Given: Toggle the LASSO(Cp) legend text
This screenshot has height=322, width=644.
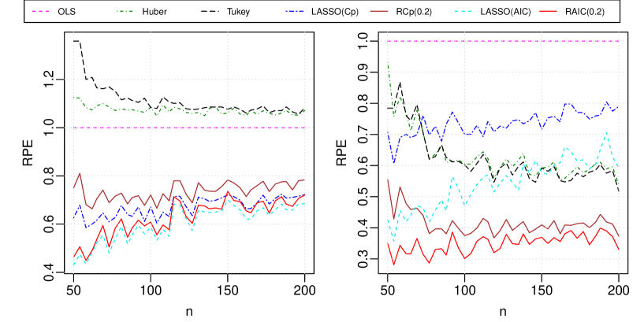Looking at the screenshot, I should click(332, 12).
